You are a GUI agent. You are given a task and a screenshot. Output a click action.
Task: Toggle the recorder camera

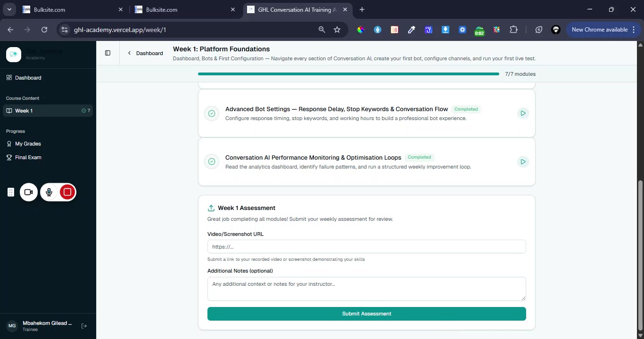tap(29, 192)
